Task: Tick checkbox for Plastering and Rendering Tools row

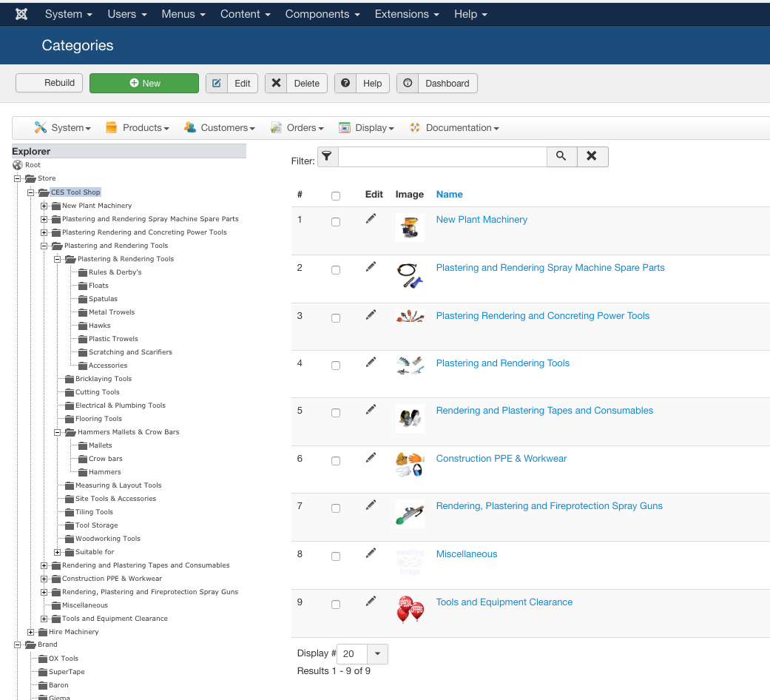Action: click(x=336, y=366)
